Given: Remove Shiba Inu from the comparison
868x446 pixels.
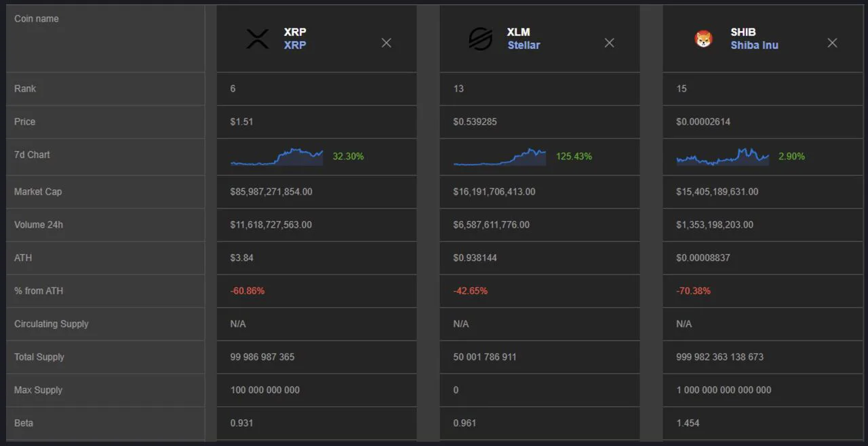Looking at the screenshot, I should click(x=832, y=43).
